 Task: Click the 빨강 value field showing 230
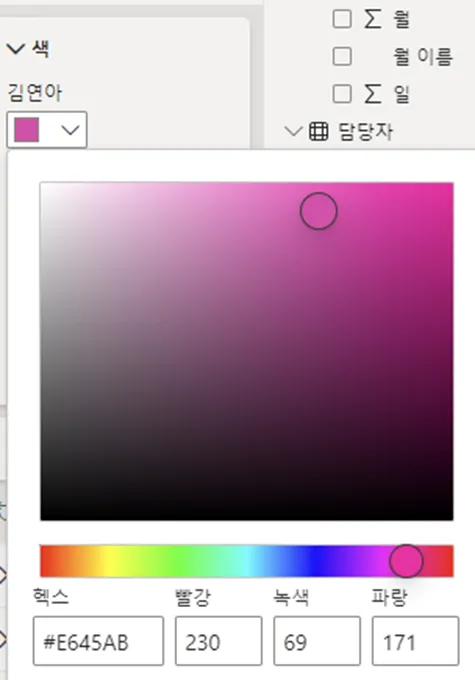(219, 641)
